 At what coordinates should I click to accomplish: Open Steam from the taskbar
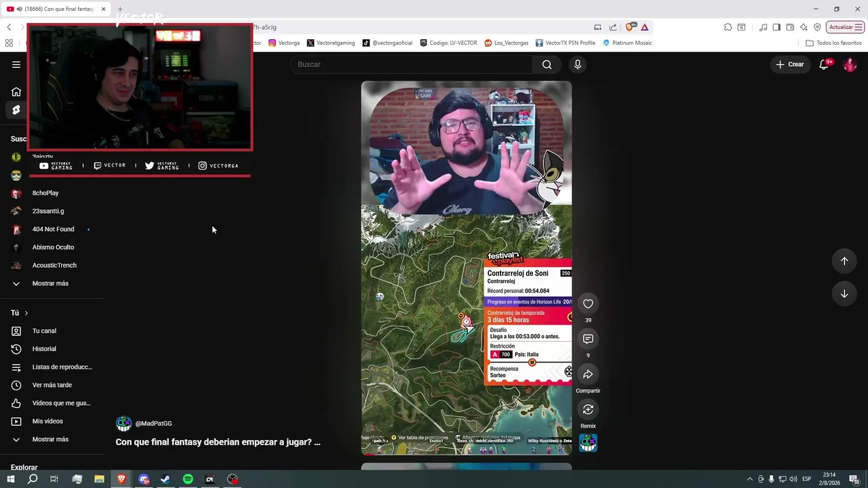coord(165,479)
